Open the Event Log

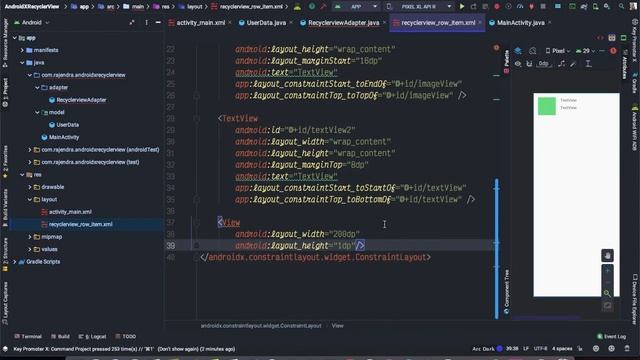611,336
